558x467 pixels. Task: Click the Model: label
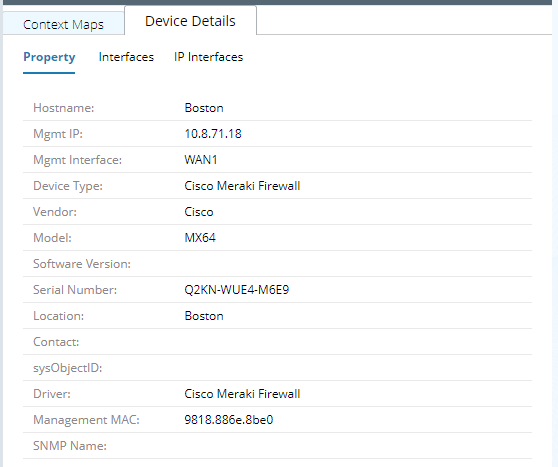52,238
